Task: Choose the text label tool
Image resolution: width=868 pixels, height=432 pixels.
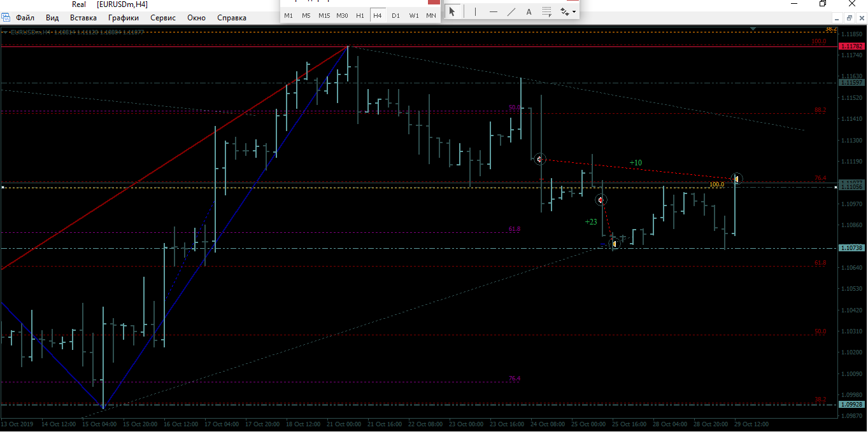Action: click(x=529, y=11)
